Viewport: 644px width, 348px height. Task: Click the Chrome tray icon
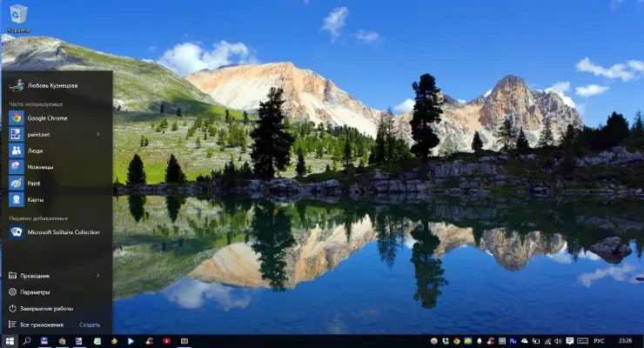(x=456, y=341)
